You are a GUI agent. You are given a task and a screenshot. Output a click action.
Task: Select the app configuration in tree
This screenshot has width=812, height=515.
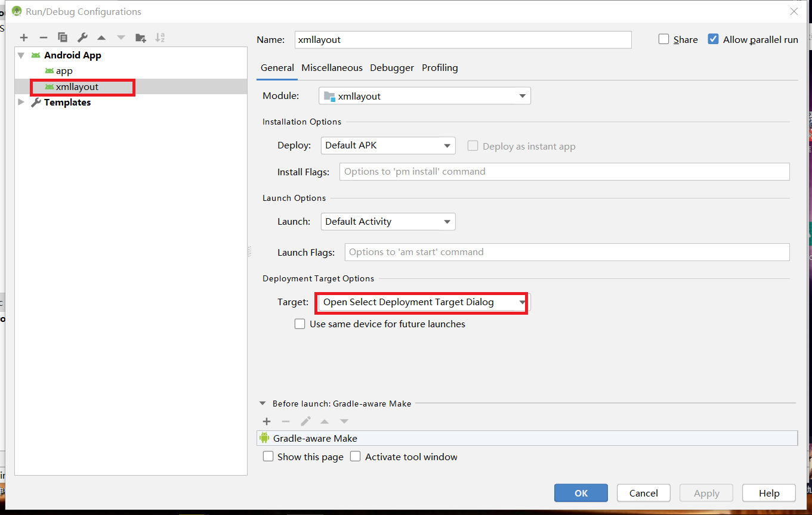point(131,71)
